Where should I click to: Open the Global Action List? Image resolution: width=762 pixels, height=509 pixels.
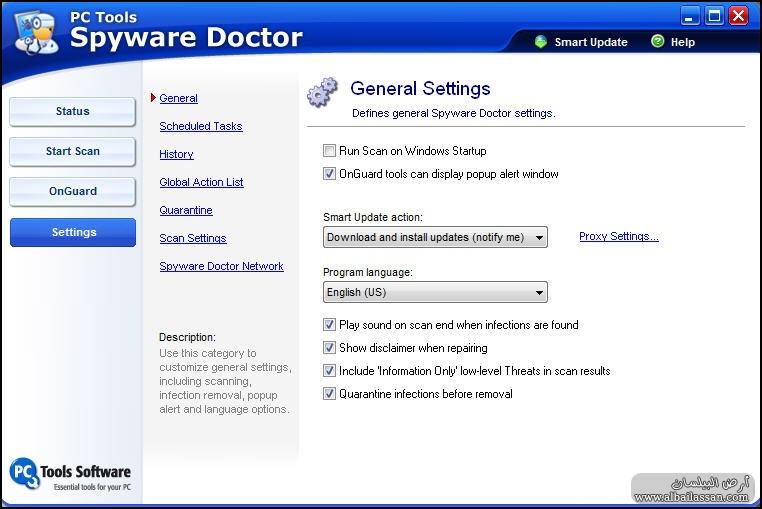point(201,182)
